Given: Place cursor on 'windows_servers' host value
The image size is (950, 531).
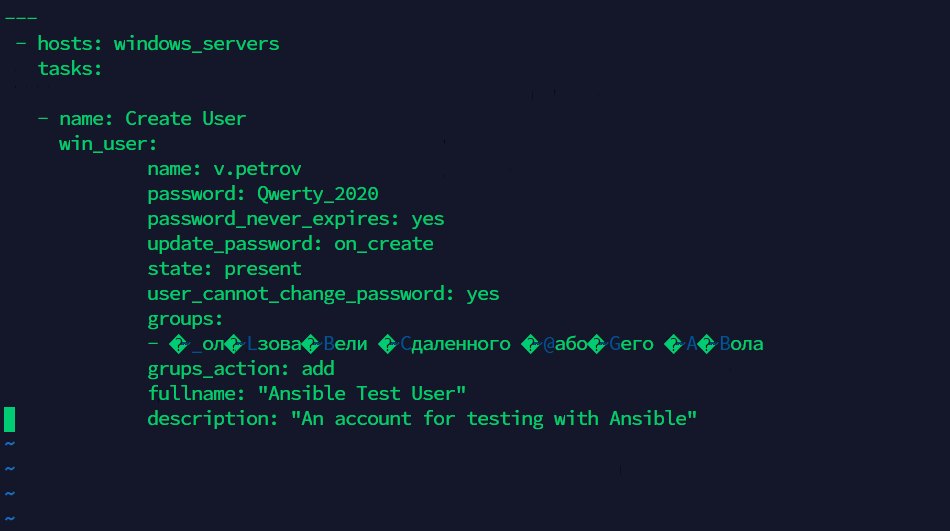Looking at the screenshot, I should [196, 44].
